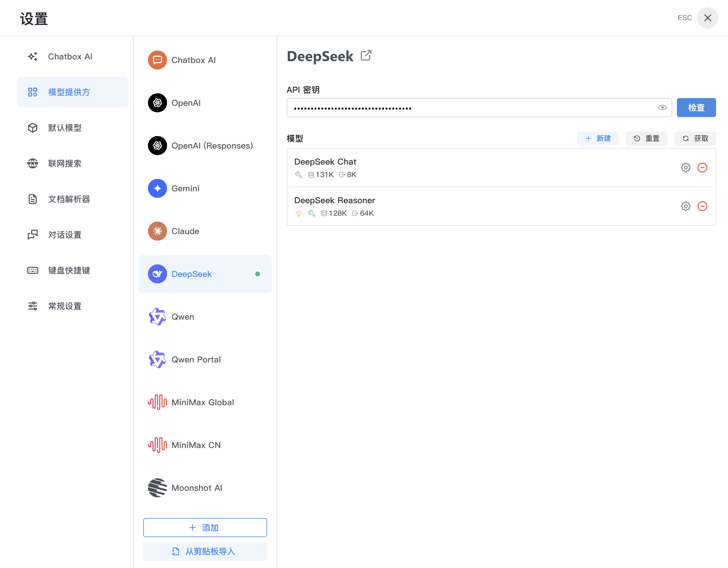This screenshot has width=728, height=568.
Task: Select the Gemini provider
Action: tap(205, 188)
